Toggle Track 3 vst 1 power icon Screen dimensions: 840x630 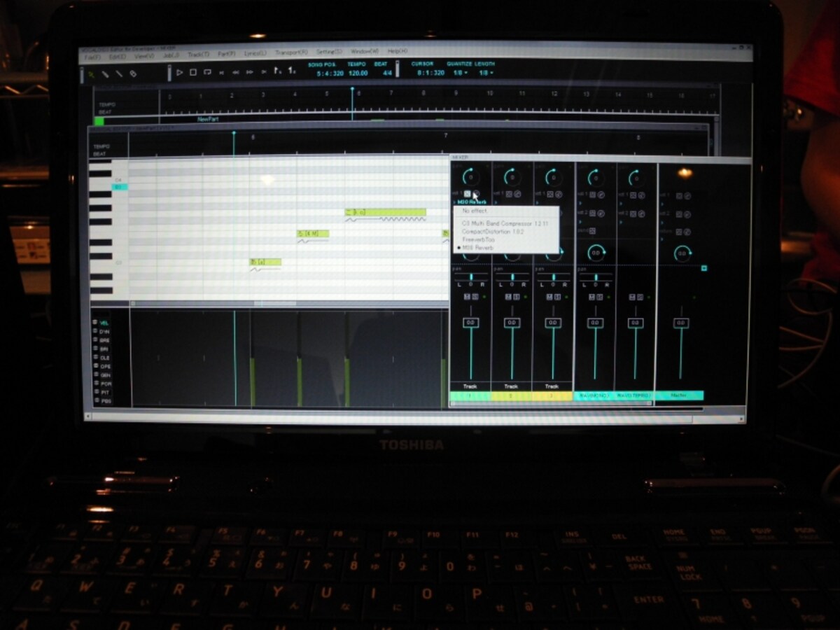(550, 194)
